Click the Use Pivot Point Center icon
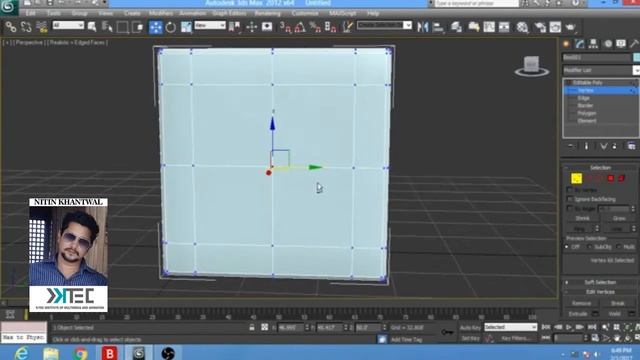This screenshot has height=360, width=640. click(235, 27)
